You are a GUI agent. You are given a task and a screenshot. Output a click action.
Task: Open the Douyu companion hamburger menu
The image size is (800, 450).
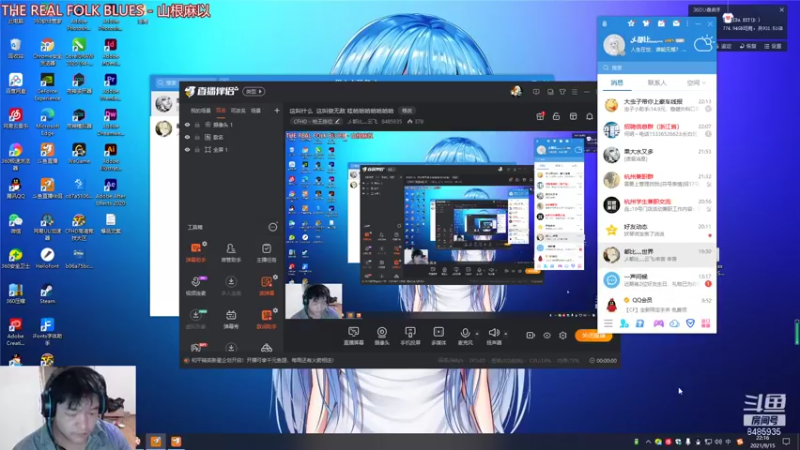574,92
